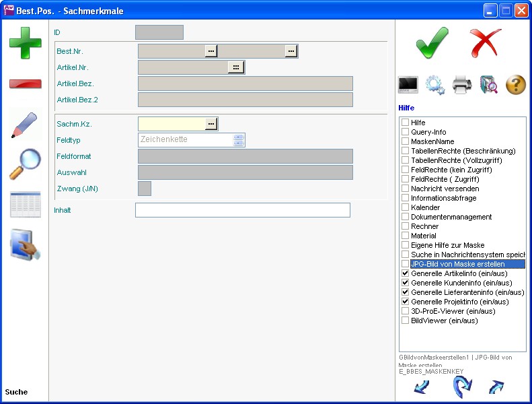Screen dimensions: 532x404
Task: Select JPG-Bild von Maske erstellen entry
Action: click(x=457, y=265)
